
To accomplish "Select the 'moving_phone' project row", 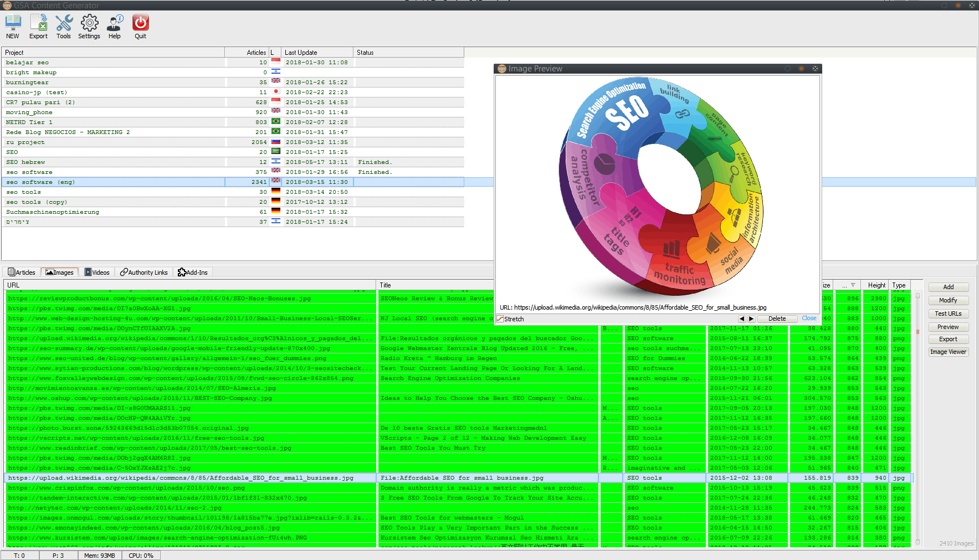I will coord(233,112).
